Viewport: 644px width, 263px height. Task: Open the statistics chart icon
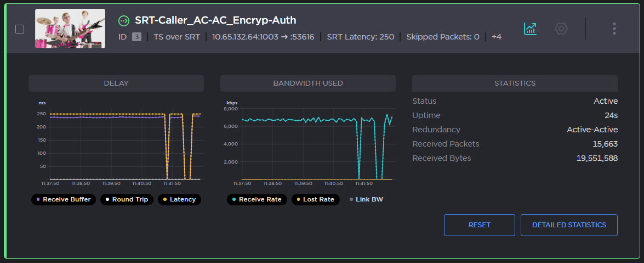[x=530, y=29]
